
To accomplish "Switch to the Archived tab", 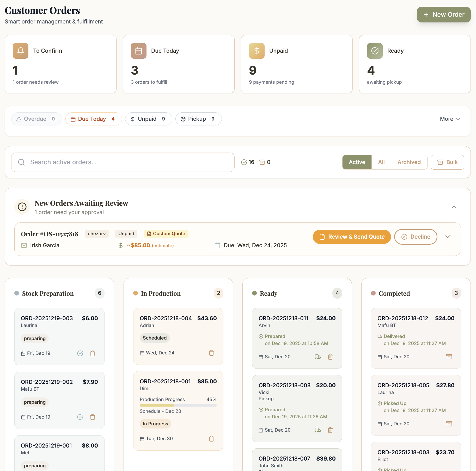I will (409, 162).
